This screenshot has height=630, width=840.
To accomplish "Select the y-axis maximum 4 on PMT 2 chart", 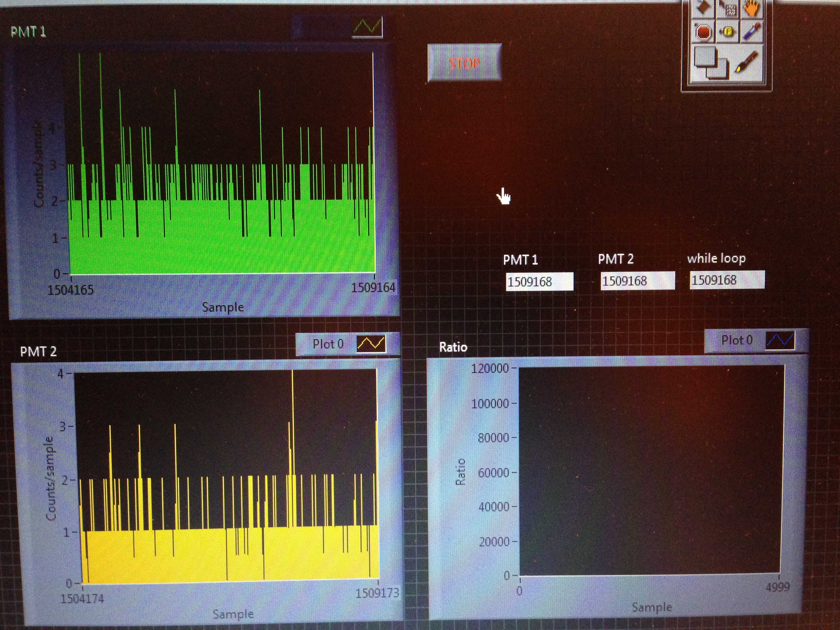I will click(x=60, y=374).
